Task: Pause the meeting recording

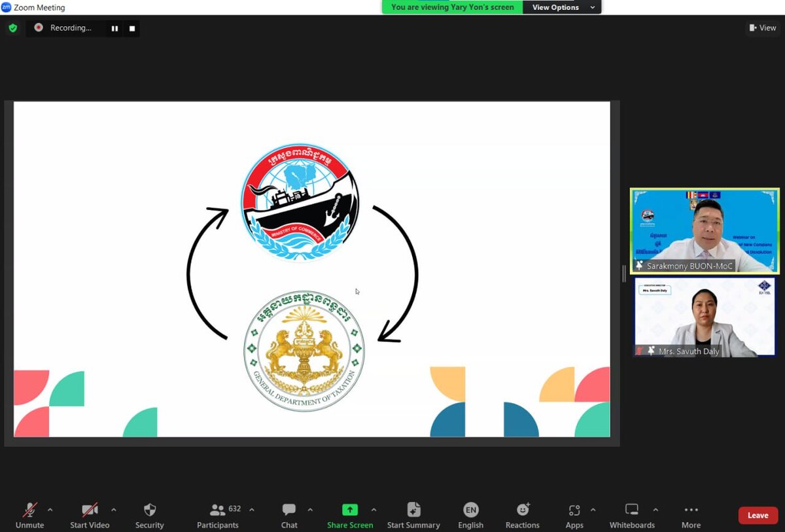Action: [x=114, y=28]
